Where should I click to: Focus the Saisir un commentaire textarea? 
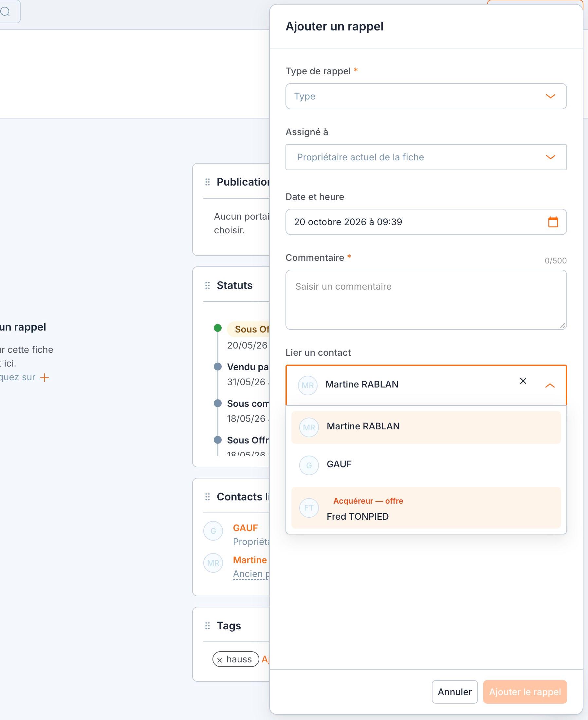[x=426, y=299]
